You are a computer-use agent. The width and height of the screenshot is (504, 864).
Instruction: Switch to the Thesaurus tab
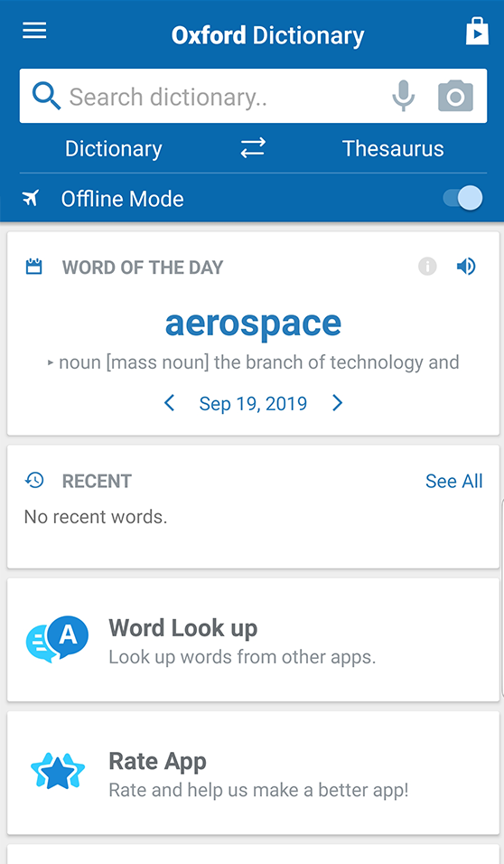pyautogui.click(x=393, y=149)
